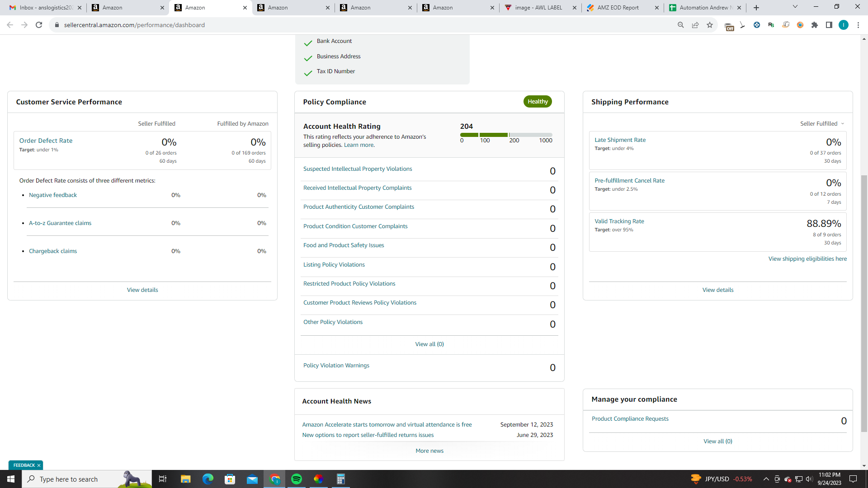Click the Feedback button
The height and width of the screenshot is (488, 868).
coord(24,465)
